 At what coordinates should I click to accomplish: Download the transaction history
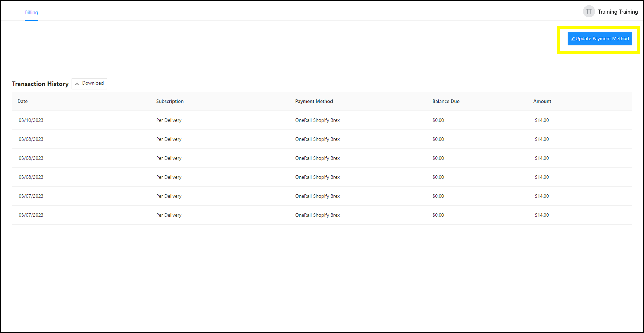[89, 83]
